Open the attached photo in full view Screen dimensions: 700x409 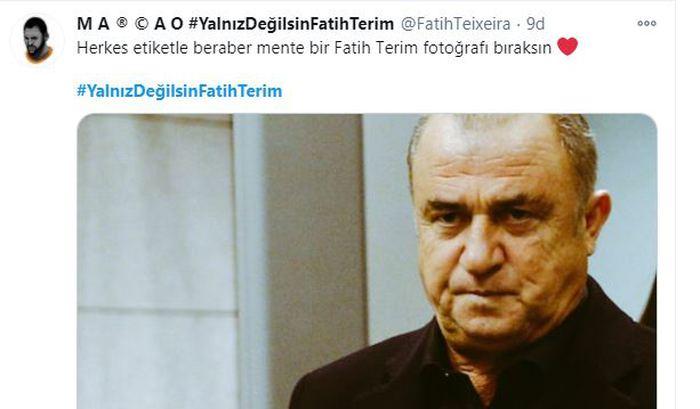[367, 261]
